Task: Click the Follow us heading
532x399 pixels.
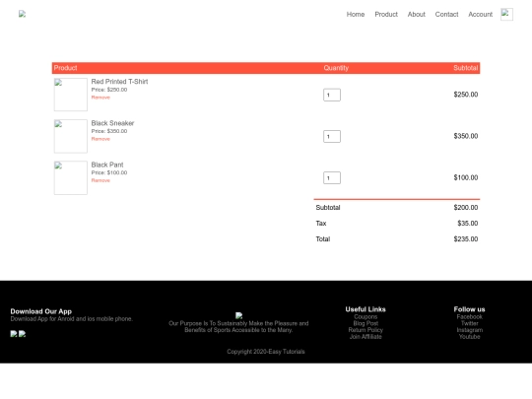Action: (x=469, y=309)
